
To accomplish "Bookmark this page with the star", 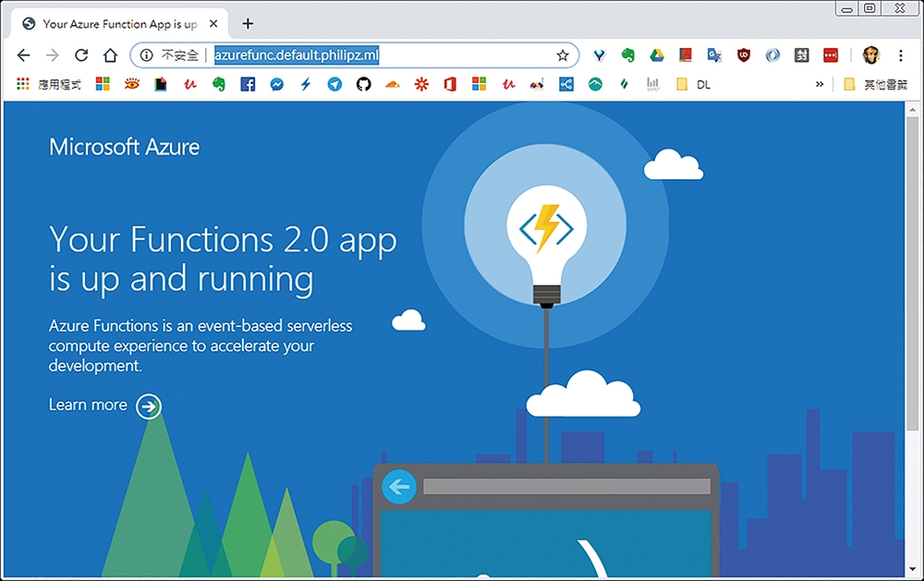I will 563,55.
